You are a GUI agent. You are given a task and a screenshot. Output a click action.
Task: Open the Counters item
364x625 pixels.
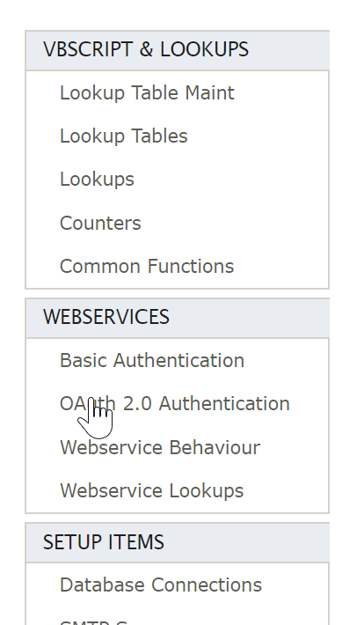[x=100, y=224]
